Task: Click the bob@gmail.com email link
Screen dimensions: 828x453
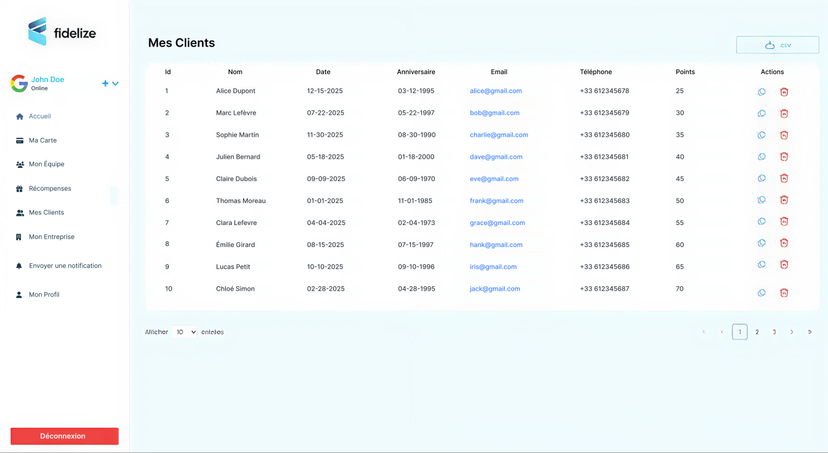Action: (x=495, y=113)
